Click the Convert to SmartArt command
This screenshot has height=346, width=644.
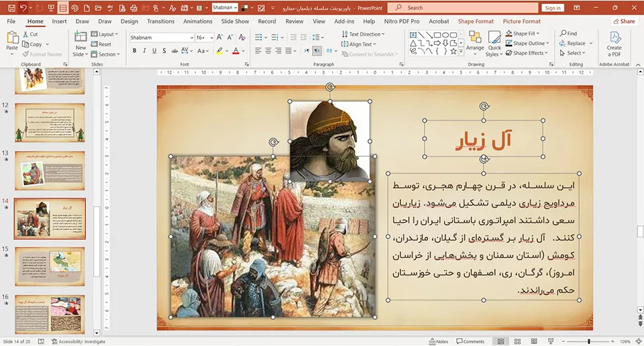click(370, 54)
